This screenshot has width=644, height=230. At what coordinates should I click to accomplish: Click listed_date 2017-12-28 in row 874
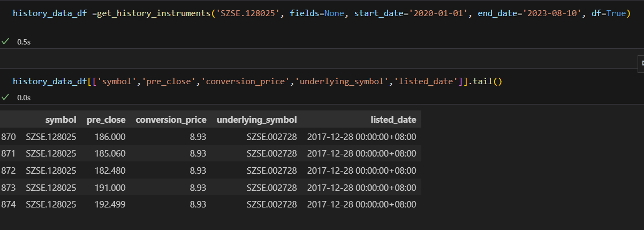(x=362, y=204)
